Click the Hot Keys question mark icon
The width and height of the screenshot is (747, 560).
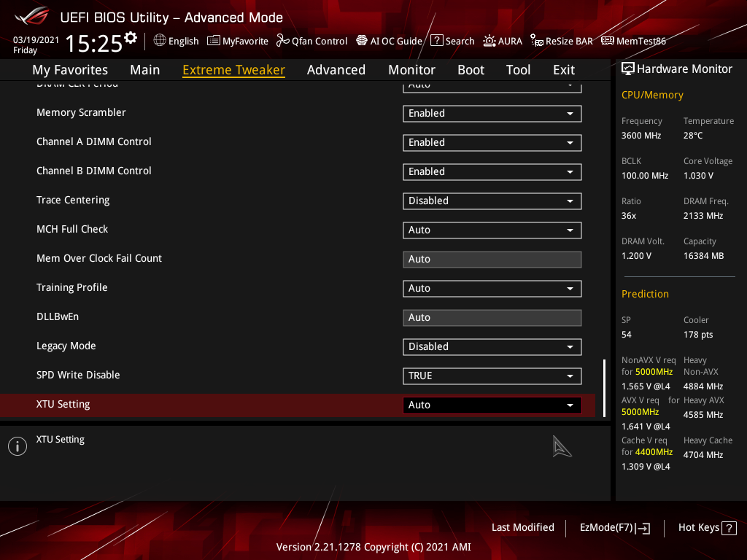(729, 528)
